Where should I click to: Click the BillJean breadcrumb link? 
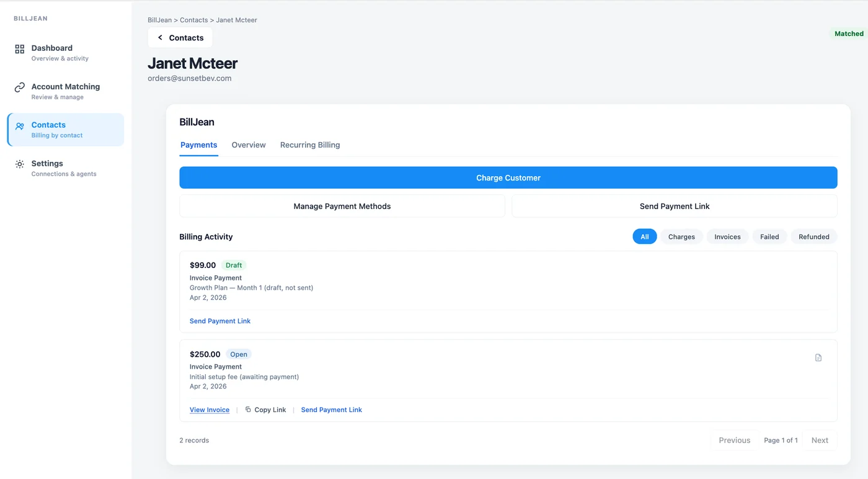[x=159, y=20]
